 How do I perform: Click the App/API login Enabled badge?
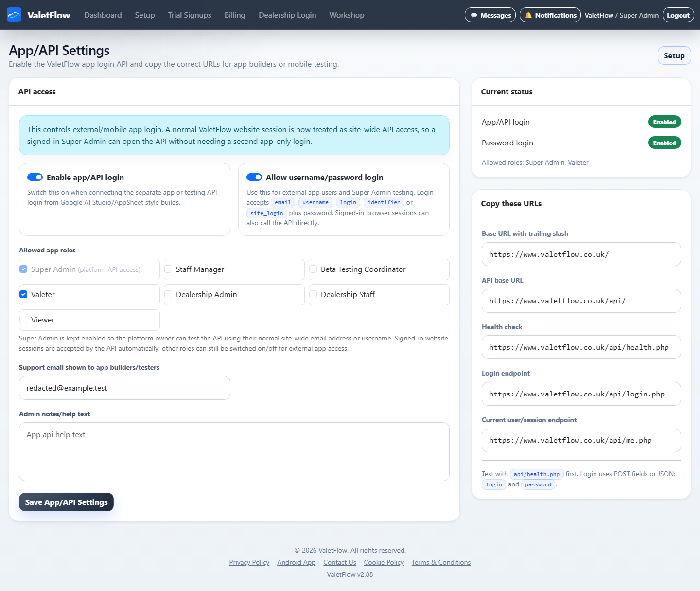click(665, 122)
